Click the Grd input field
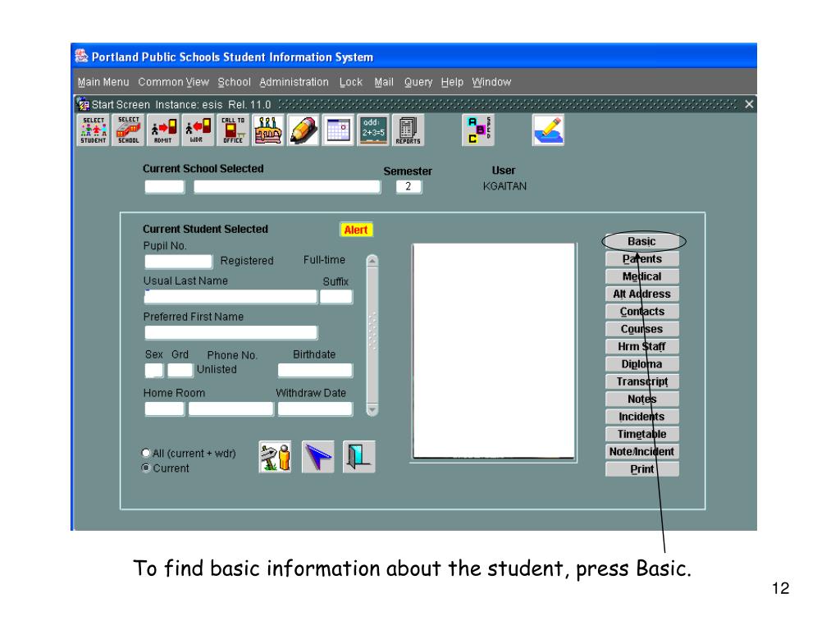The height and width of the screenshot is (630, 840). click(x=180, y=370)
